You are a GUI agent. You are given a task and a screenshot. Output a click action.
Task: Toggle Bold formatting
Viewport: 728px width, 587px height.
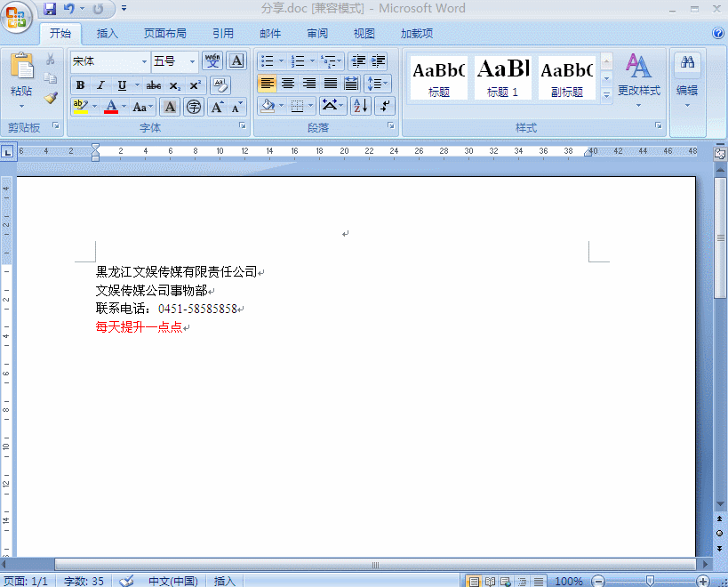coord(80,85)
